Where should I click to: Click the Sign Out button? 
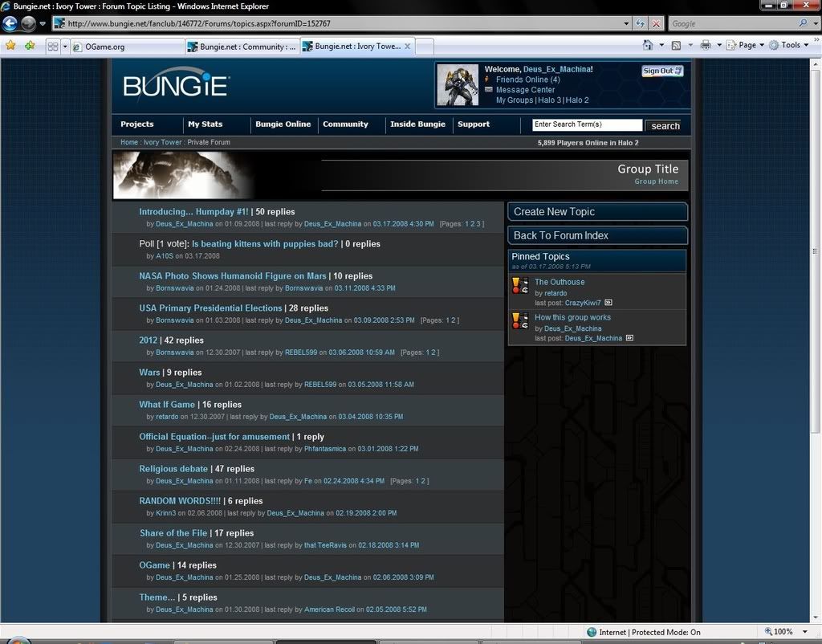click(x=662, y=71)
